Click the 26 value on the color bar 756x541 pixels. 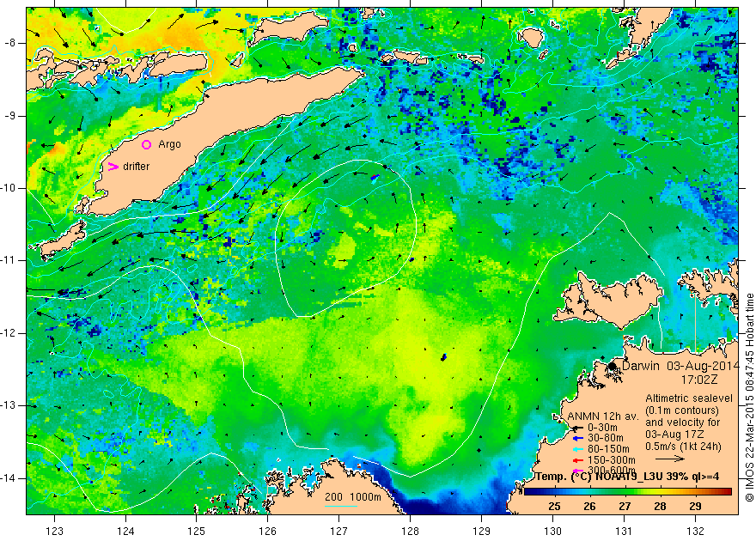point(589,507)
